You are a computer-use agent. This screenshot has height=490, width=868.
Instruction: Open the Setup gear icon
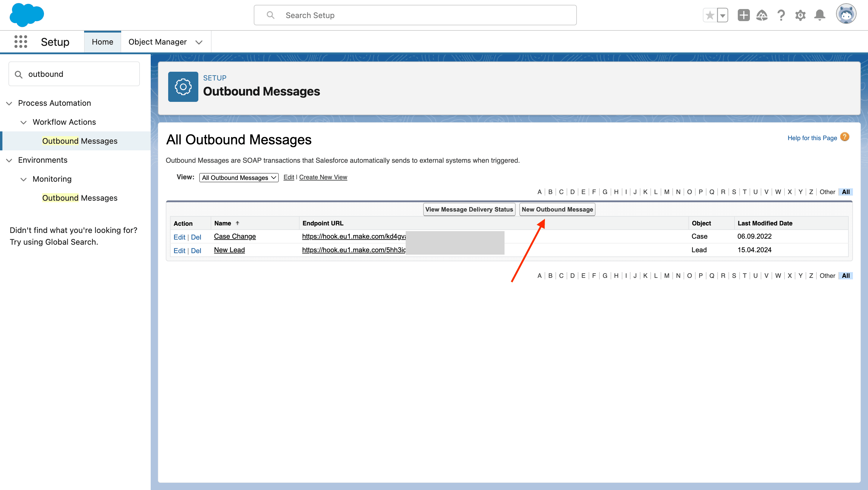tap(800, 15)
